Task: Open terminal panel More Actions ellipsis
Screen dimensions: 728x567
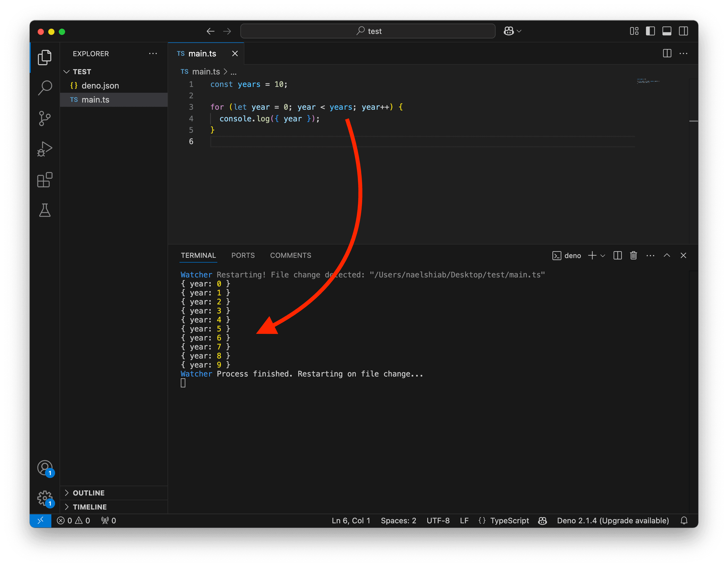Action: click(x=650, y=255)
